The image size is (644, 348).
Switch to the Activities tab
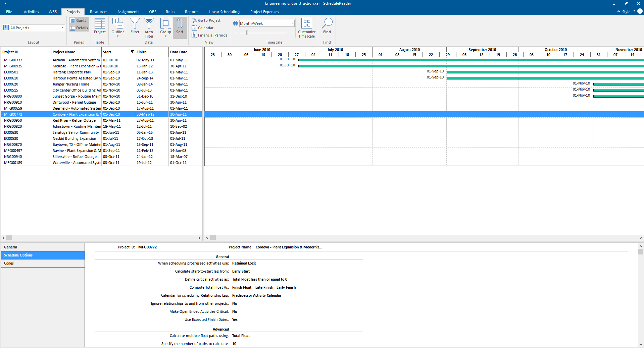[31, 12]
